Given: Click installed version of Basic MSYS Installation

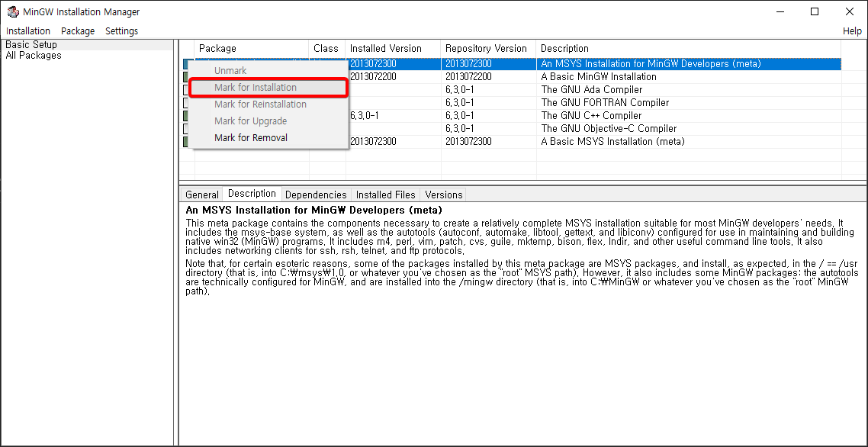Looking at the screenshot, I should [x=373, y=142].
